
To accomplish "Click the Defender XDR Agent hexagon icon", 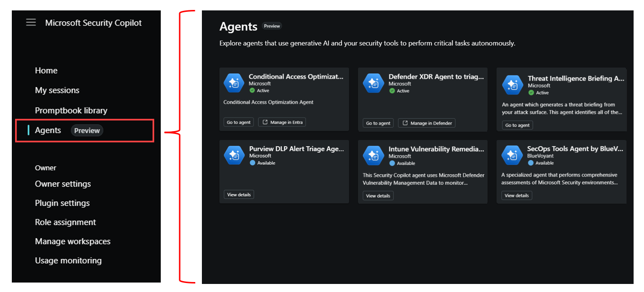I will click(373, 83).
